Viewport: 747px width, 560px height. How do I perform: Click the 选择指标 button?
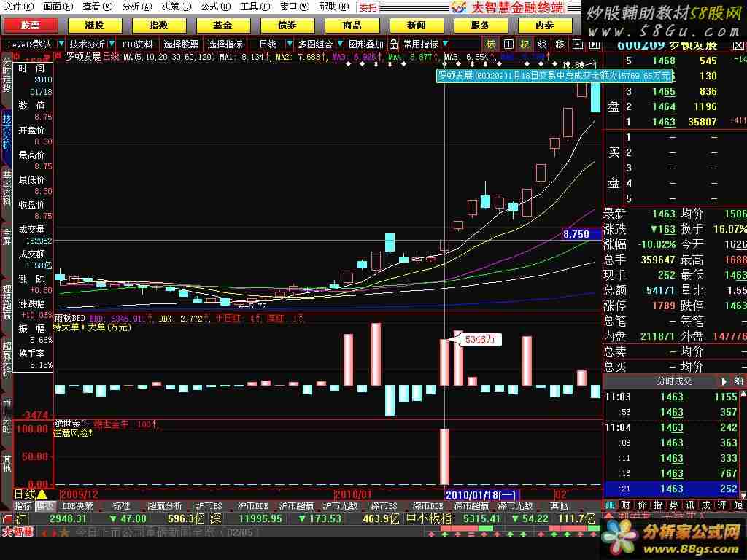pos(225,44)
